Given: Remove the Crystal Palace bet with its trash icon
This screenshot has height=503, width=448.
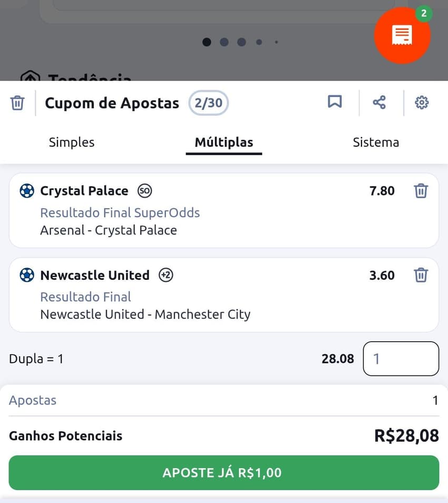Looking at the screenshot, I should [x=421, y=191].
